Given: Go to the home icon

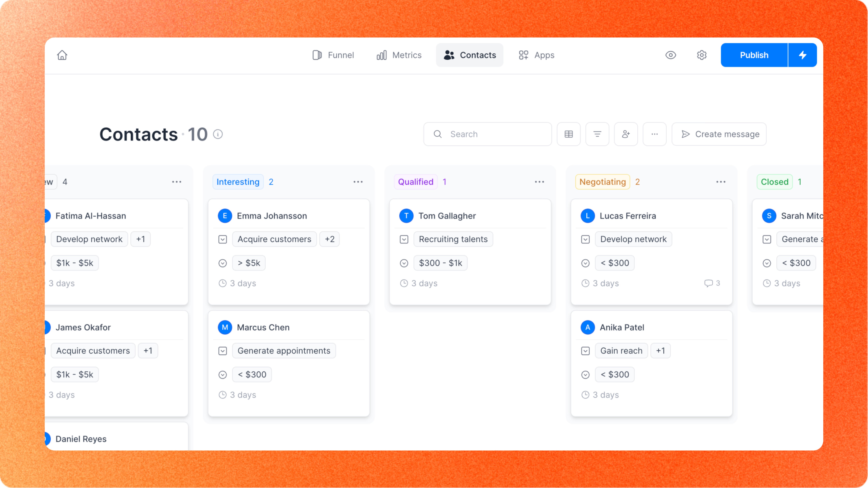Looking at the screenshot, I should click(x=62, y=55).
